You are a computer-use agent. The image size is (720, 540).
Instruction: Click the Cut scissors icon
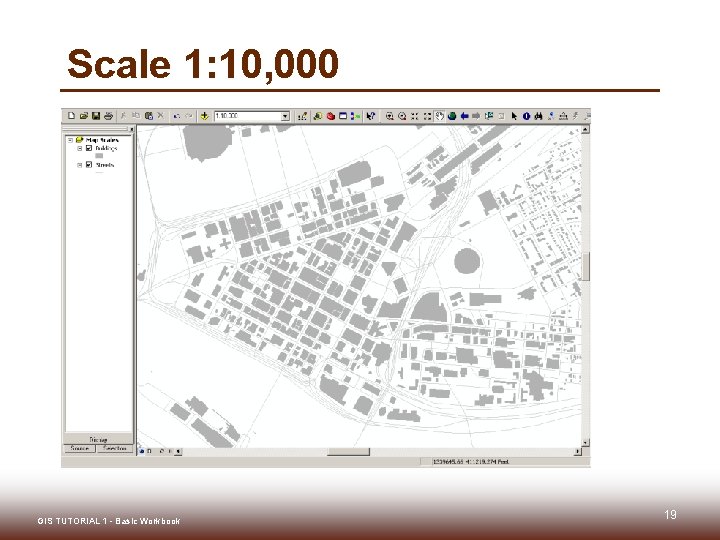123,116
